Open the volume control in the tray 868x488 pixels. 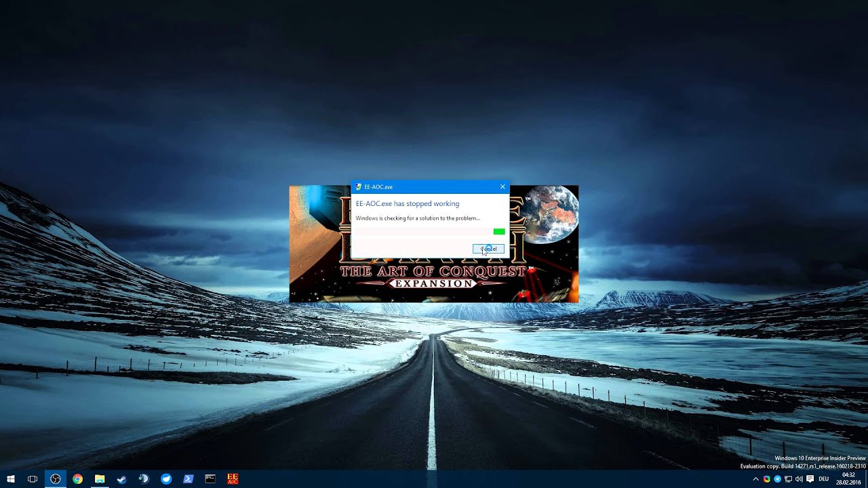pos(799,479)
